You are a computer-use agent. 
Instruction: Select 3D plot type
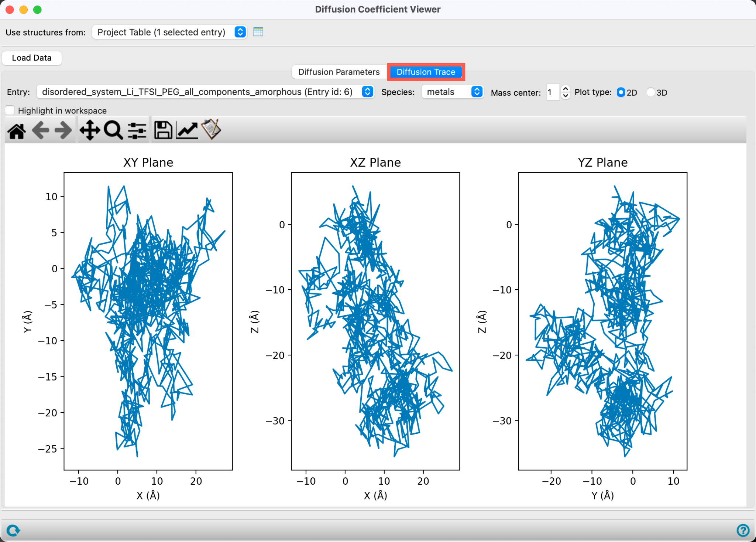tap(651, 92)
